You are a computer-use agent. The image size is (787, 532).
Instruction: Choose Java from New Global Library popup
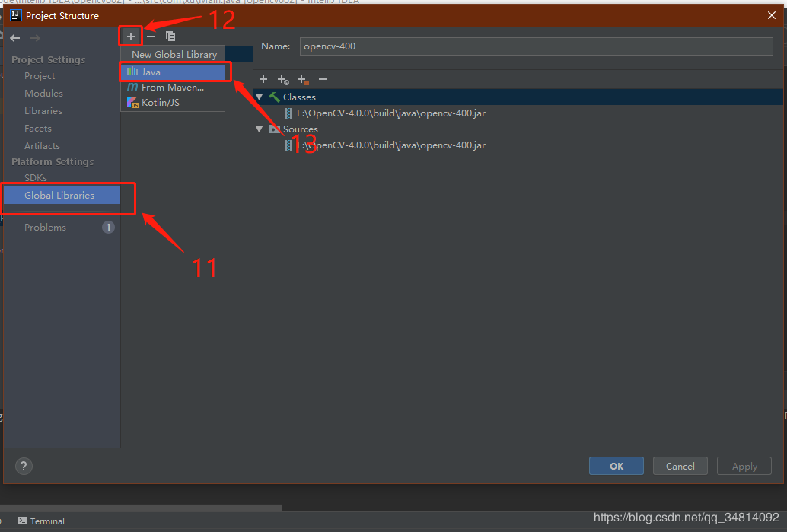point(174,72)
